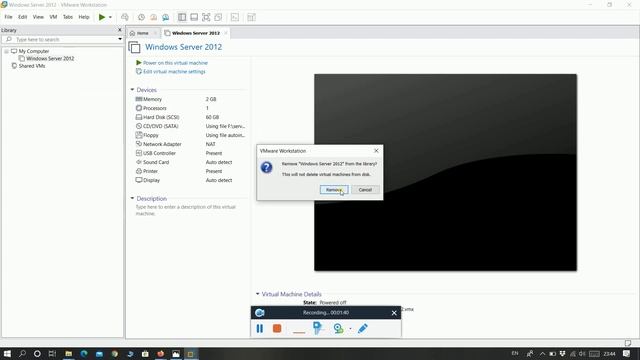Select the Display device row
Screen dimensions: 640x360
190,180
